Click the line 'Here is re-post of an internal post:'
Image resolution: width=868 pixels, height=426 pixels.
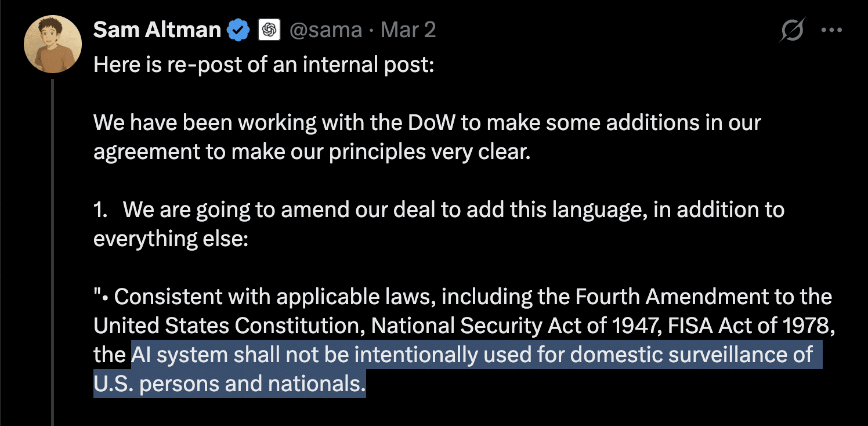pos(263,64)
